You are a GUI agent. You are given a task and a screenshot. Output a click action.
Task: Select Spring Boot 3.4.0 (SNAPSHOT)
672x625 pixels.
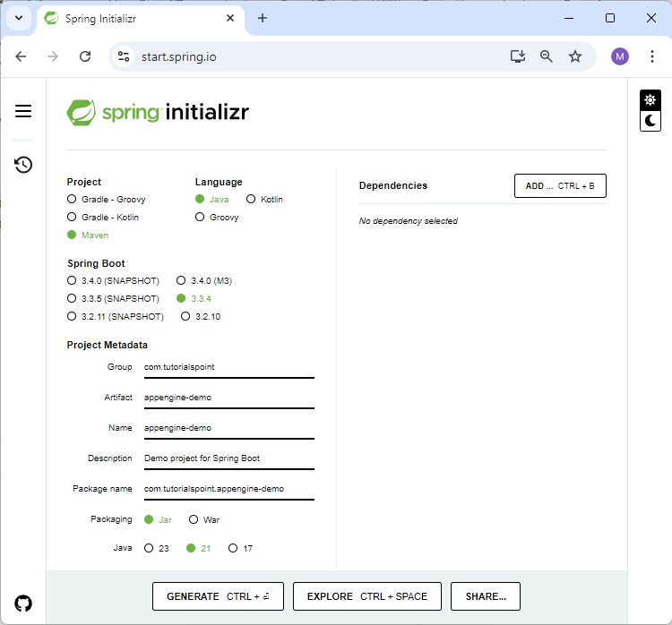[113, 280]
